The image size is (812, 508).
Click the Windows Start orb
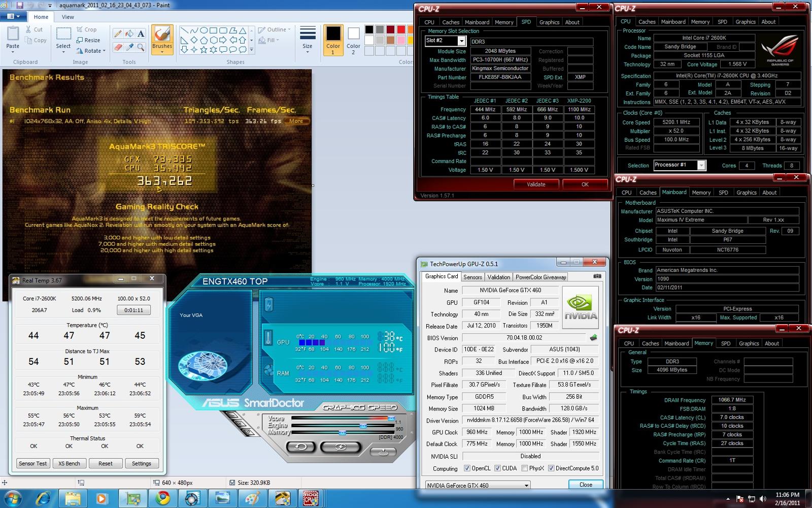[x=12, y=498]
